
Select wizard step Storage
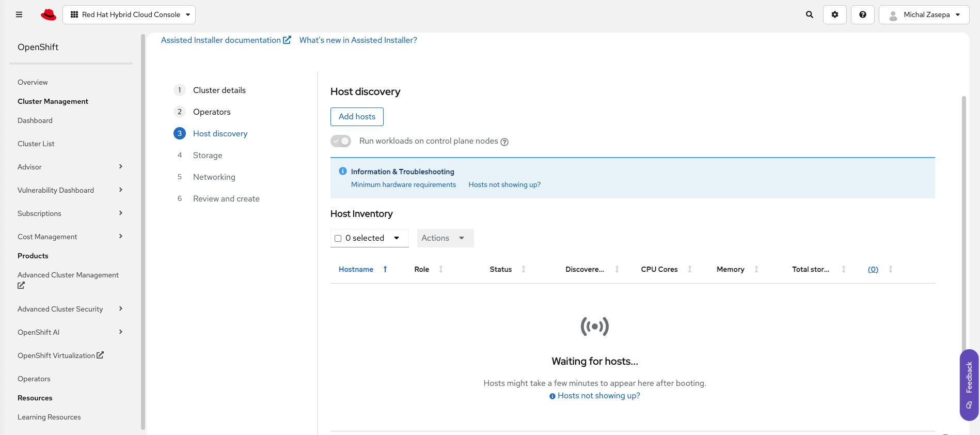tap(208, 155)
